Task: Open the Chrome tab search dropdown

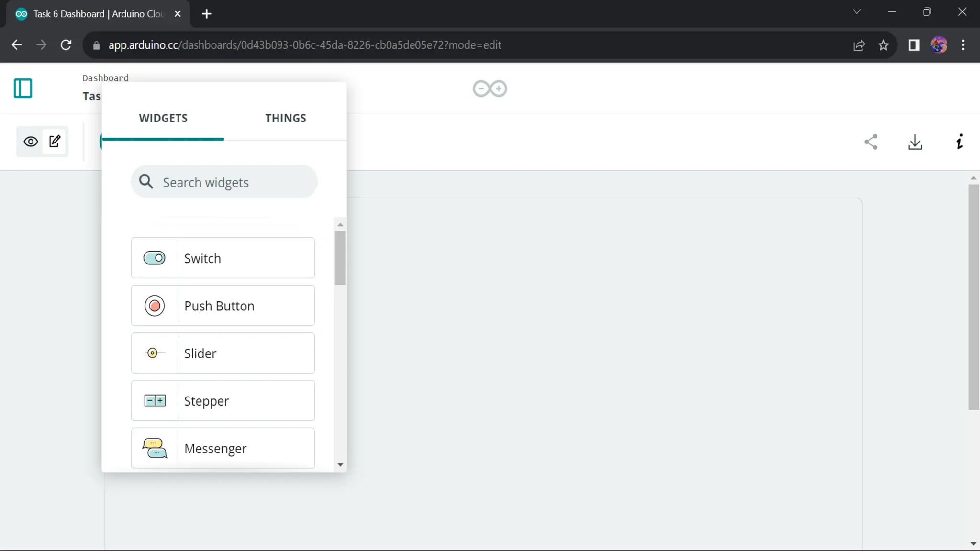Action: pyautogui.click(x=857, y=12)
